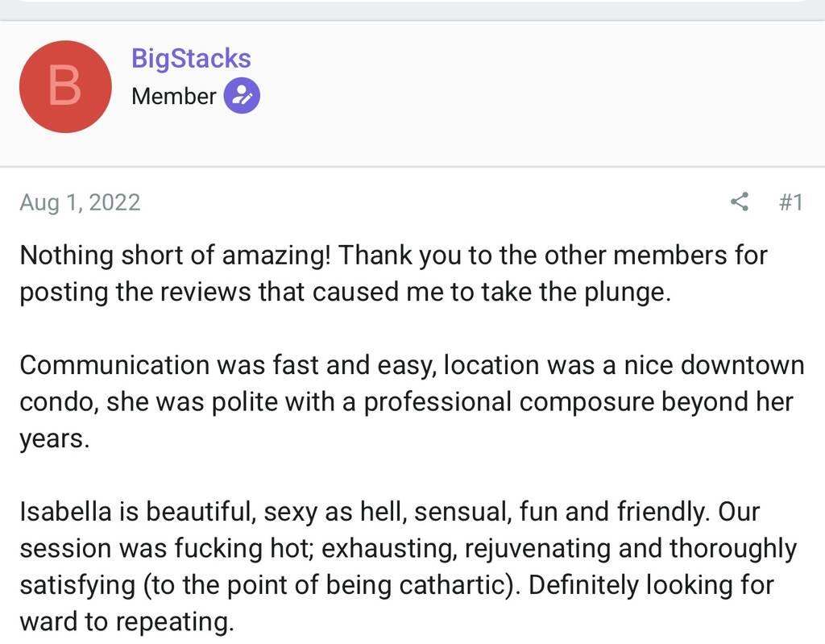825x644 pixels.
Task: Open the post #1 permalink
Action: point(790,202)
